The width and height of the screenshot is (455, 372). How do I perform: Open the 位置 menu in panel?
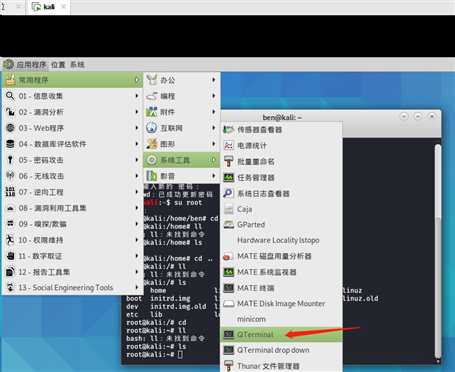(58, 65)
